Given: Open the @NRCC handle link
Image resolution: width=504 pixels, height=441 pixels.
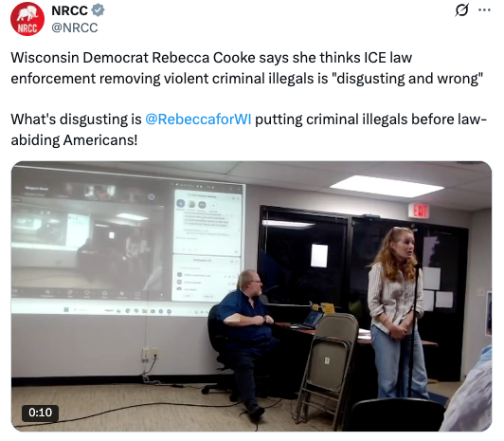Looking at the screenshot, I should point(75,28).
